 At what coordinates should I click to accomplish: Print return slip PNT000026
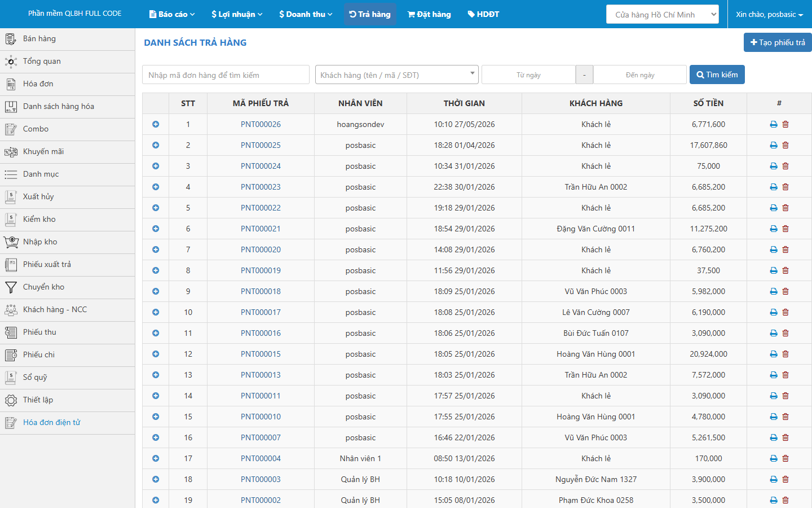pos(774,124)
